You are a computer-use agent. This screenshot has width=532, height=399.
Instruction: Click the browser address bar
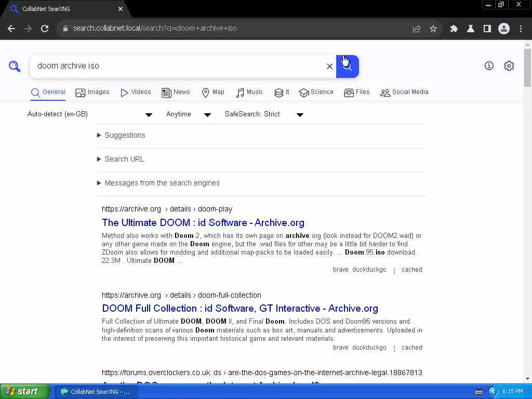click(x=234, y=29)
